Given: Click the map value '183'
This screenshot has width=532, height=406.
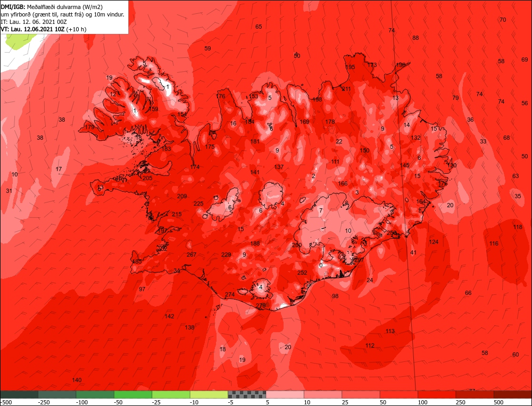Looking at the screenshot, I should point(166,148).
